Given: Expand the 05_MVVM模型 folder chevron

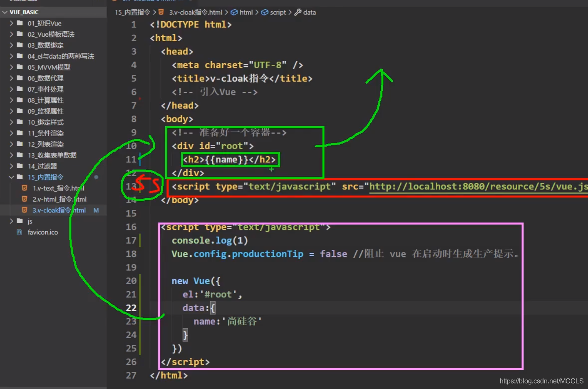Looking at the screenshot, I should click(11, 67).
